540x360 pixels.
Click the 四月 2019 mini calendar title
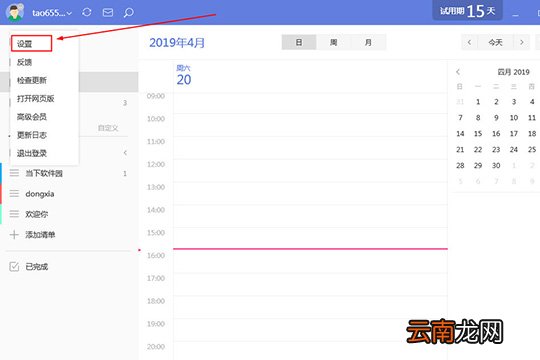pyautogui.click(x=513, y=72)
